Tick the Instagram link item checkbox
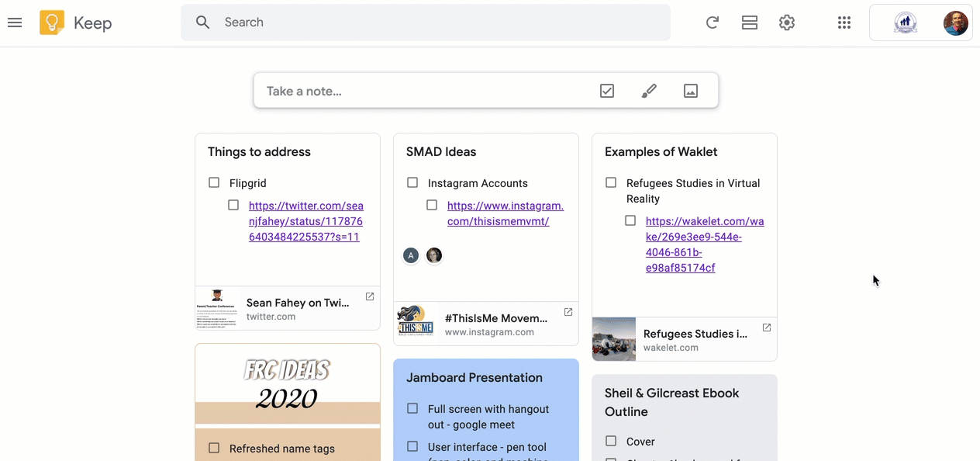This screenshot has height=461, width=980. coord(432,205)
